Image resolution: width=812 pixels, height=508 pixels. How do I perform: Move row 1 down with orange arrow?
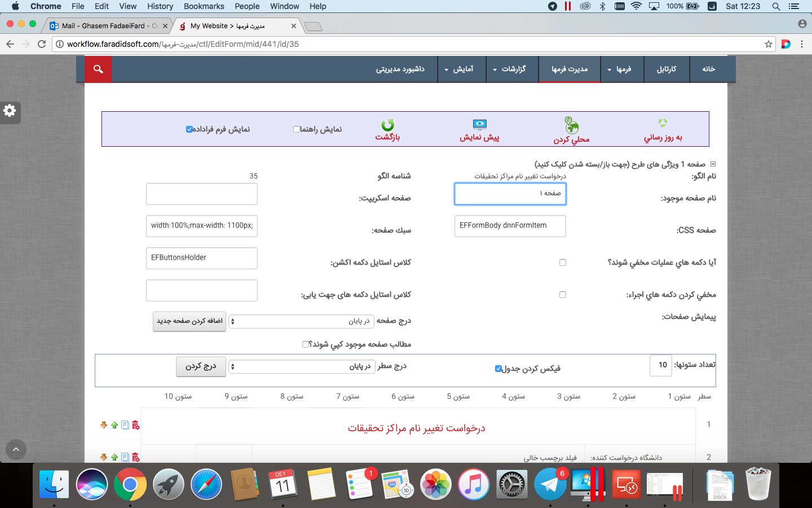point(104,425)
